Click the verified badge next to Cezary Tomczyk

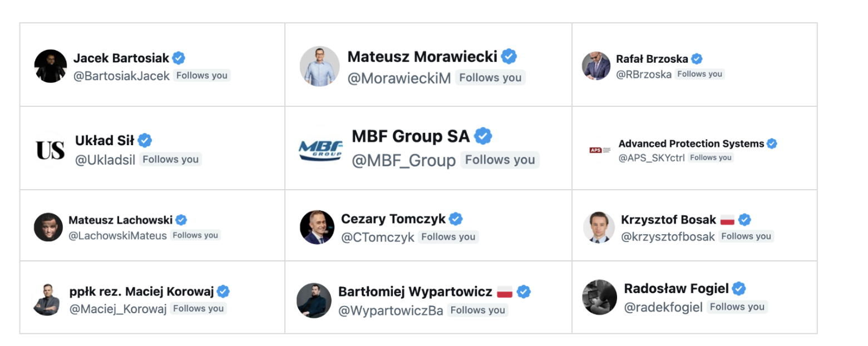(456, 219)
